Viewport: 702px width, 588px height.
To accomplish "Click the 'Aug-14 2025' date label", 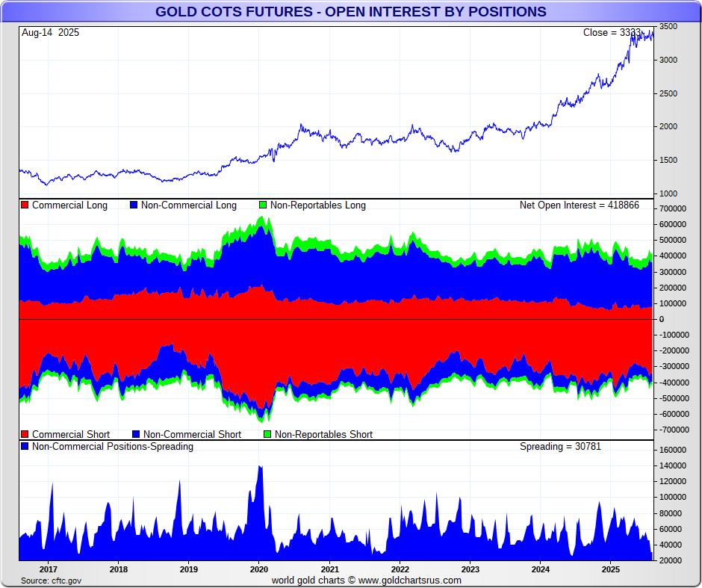I will click(50, 32).
